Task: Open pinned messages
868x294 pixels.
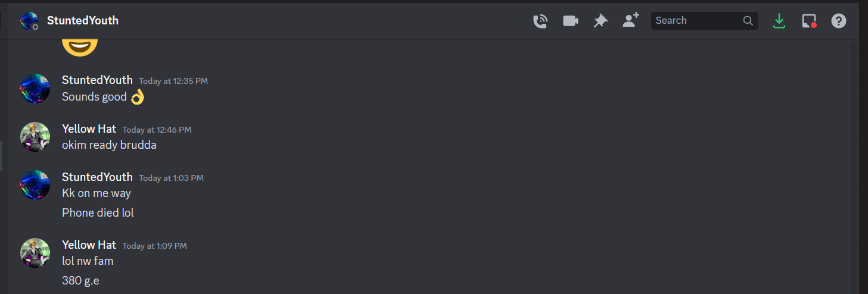Action: (601, 21)
